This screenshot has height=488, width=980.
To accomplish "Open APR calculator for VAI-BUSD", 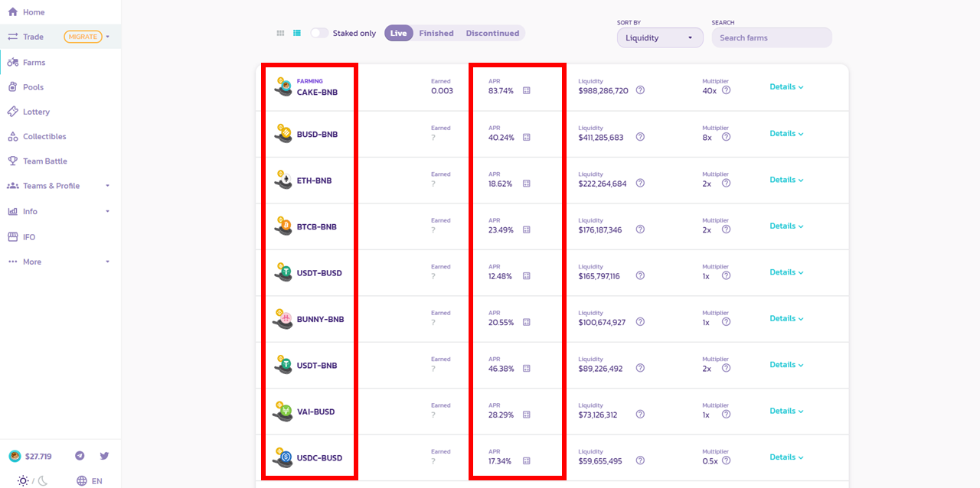I will coord(527,415).
